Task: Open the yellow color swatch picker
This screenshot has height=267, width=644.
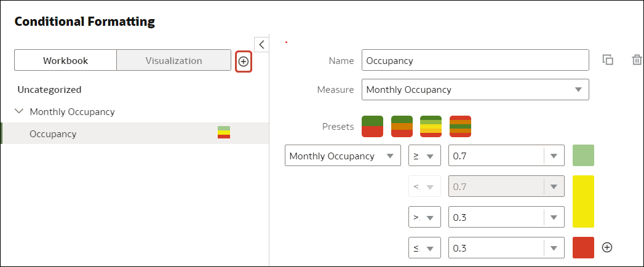Action: tap(583, 201)
